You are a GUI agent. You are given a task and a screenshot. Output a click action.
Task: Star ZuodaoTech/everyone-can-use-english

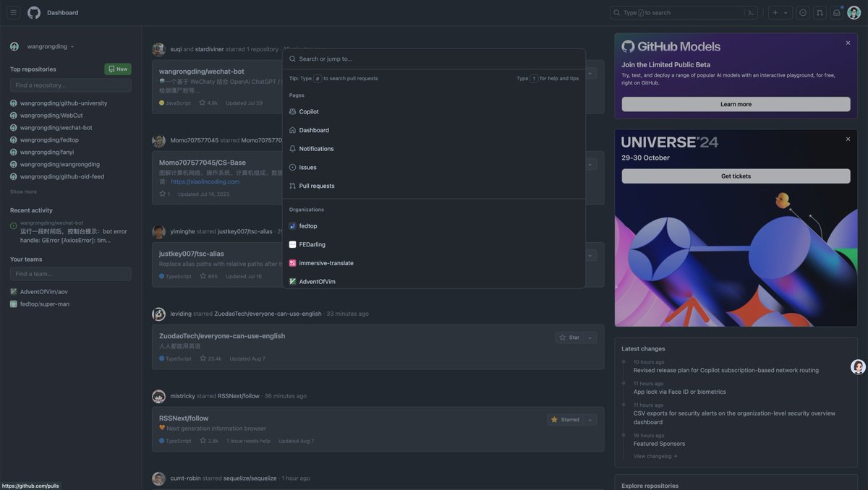click(569, 338)
